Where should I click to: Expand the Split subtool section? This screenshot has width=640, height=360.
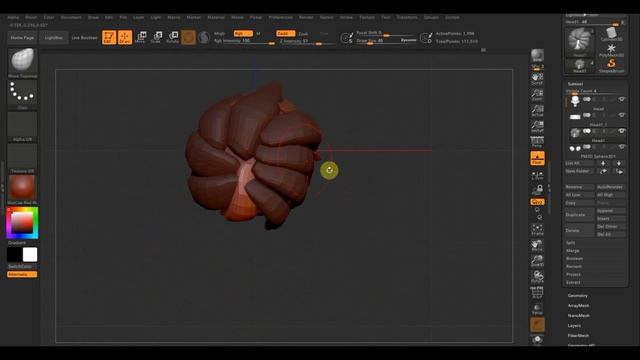coord(571,243)
